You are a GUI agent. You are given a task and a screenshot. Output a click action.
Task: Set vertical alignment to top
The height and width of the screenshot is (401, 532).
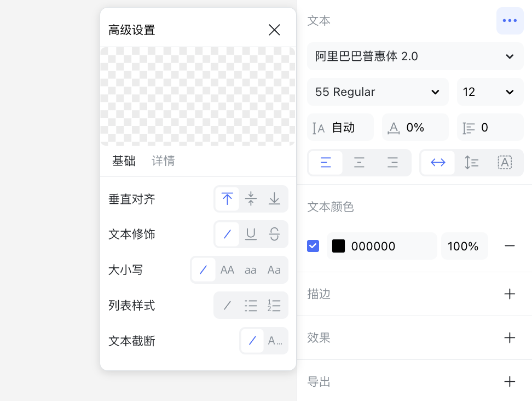coord(227,199)
